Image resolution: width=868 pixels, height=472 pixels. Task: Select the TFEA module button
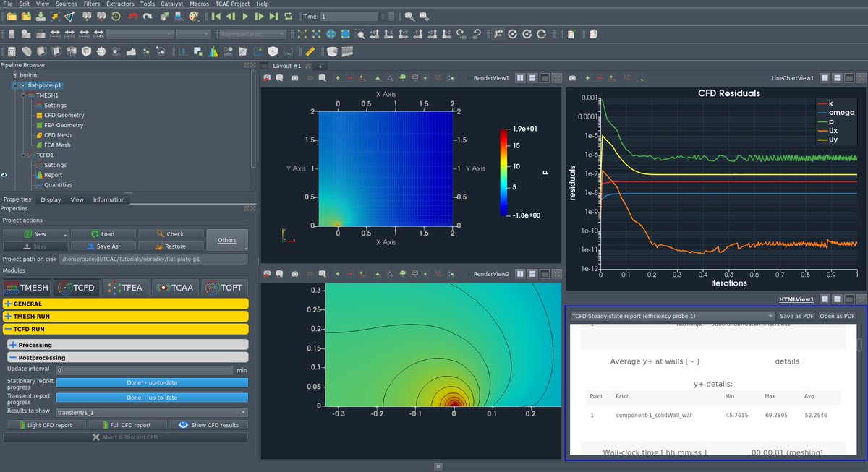[126, 287]
